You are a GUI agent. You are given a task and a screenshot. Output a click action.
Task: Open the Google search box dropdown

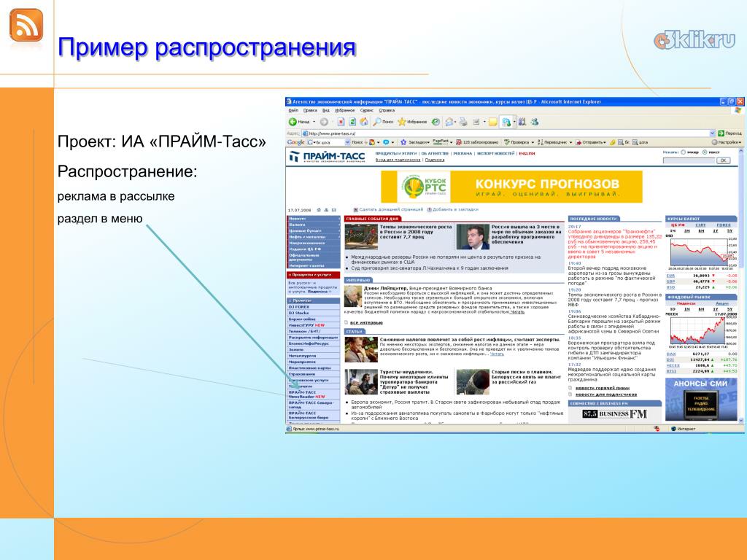click(x=347, y=142)
